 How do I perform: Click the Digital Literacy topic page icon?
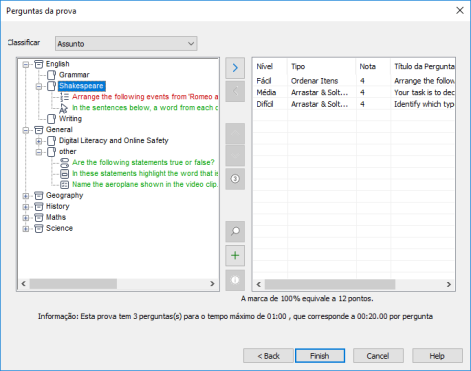51,141
